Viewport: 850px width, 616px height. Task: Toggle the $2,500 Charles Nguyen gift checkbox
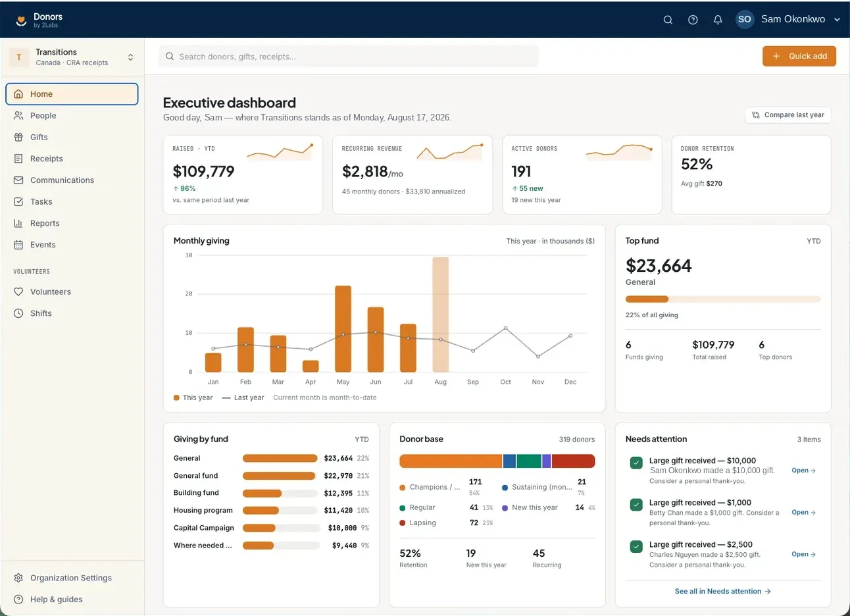[x=636, y=547]
